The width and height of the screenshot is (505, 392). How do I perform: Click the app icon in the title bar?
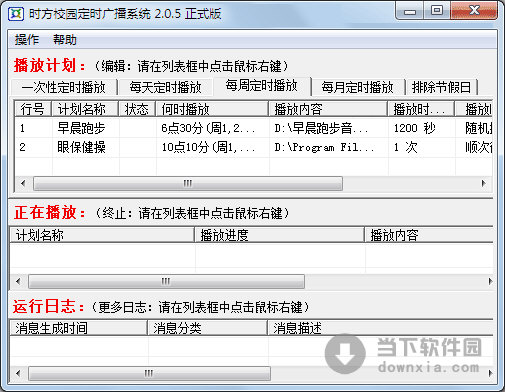click(16, 14)
